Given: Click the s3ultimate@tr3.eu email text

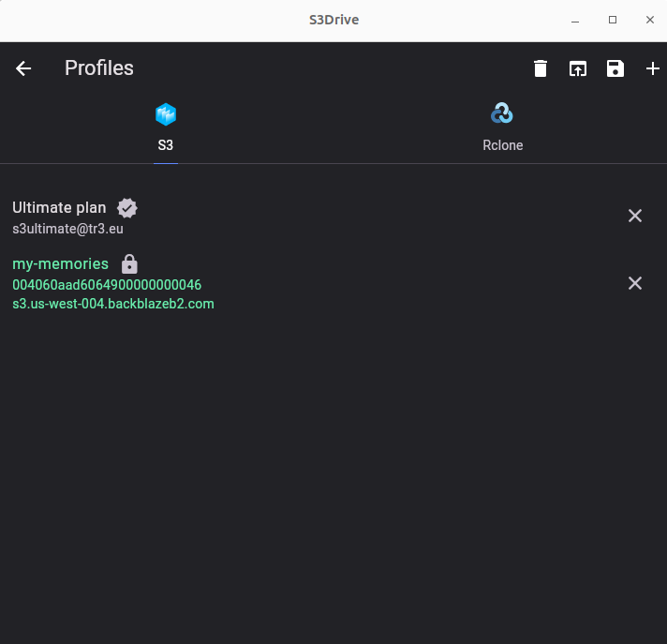Looking at the screenshot, I should tap(67, 229).
